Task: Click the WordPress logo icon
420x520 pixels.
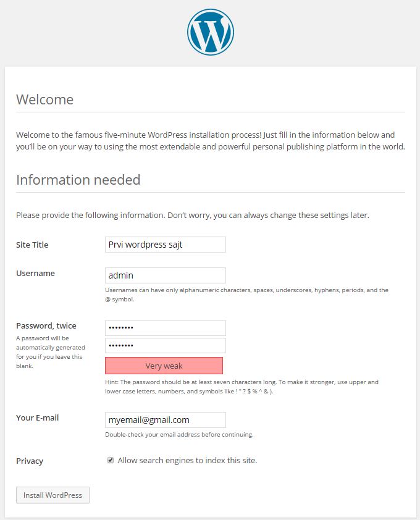Action: (x=211, y=32)
